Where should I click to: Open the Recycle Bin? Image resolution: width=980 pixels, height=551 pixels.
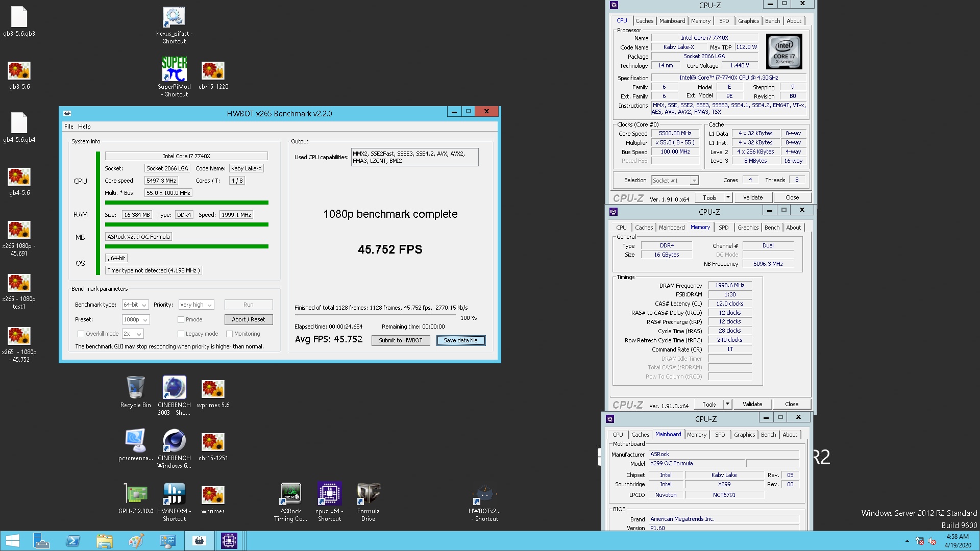135,392
